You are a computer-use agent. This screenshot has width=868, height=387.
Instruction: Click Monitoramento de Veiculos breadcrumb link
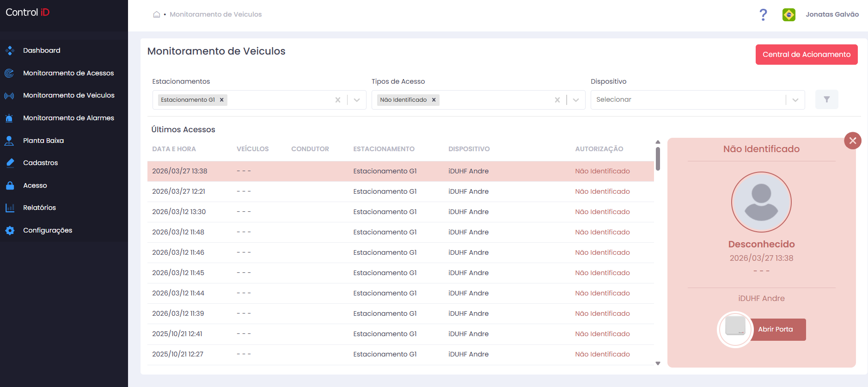point(215,14)
